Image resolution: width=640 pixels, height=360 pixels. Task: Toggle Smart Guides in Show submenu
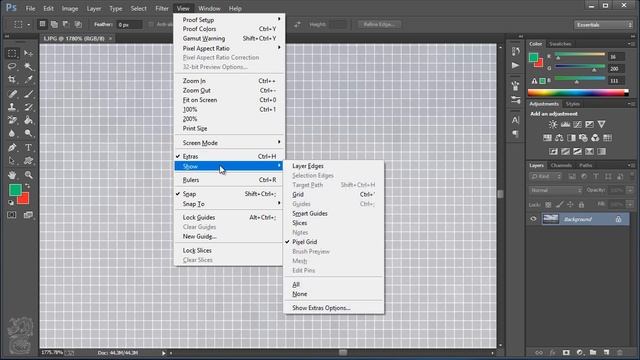pyautogui.click(x=333, y=213)
